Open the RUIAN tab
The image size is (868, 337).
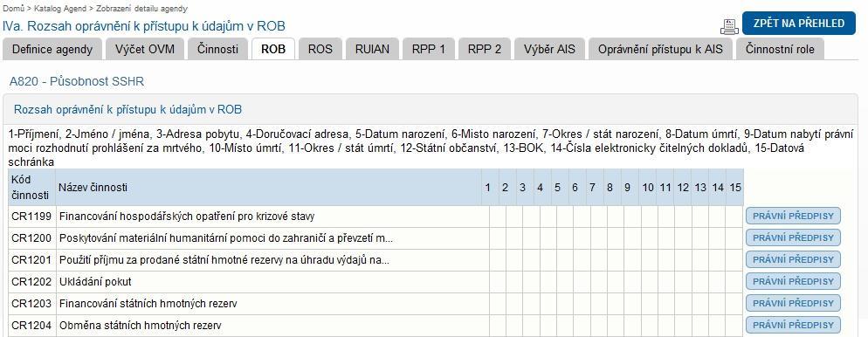(x=373, y=49)
